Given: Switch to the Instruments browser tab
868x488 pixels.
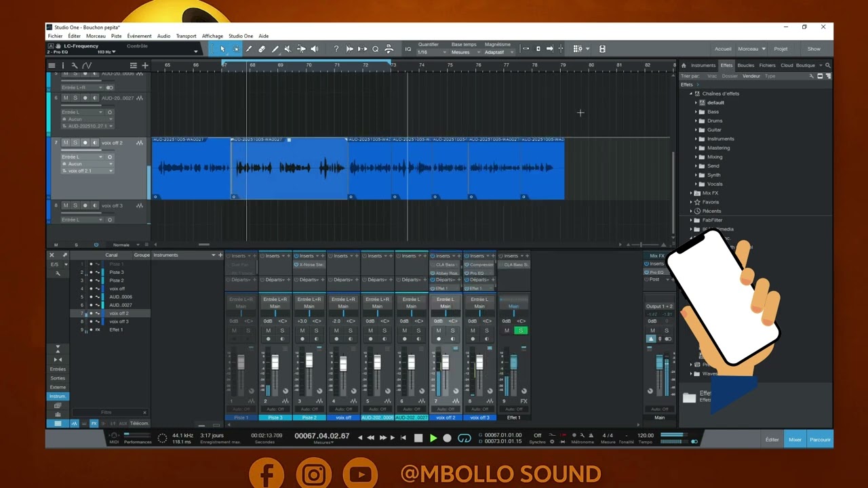Looking at the screenshot, I should pos(703,66).
